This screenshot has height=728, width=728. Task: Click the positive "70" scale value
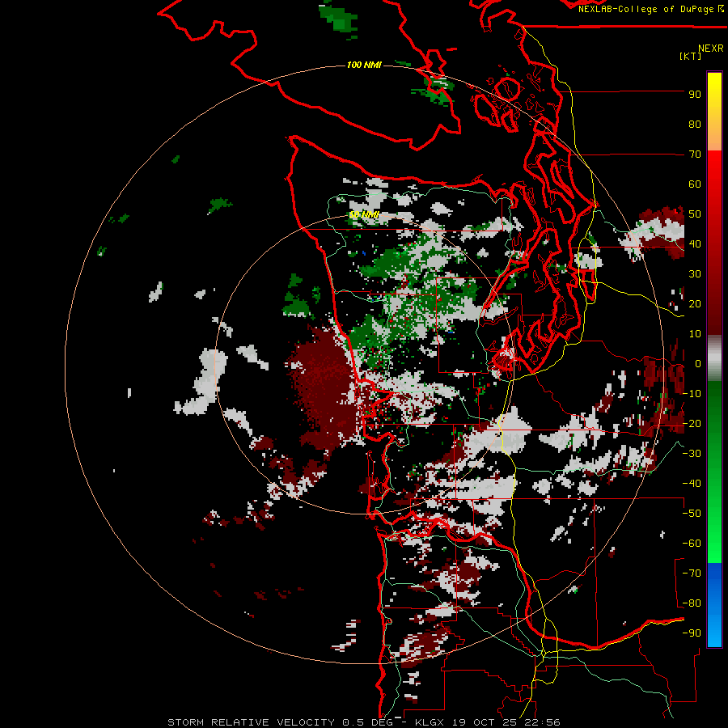[695, 154]
